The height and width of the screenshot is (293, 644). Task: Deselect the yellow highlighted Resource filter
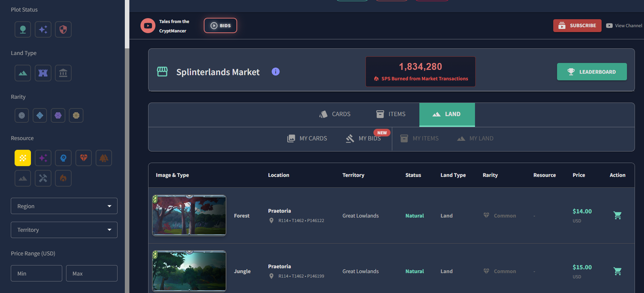23,158
